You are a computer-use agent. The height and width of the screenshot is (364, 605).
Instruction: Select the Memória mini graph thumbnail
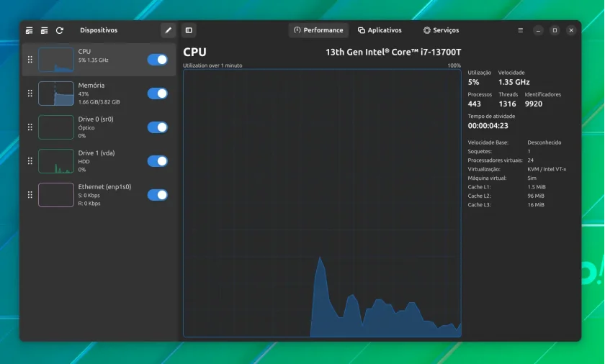coord(56,94)
